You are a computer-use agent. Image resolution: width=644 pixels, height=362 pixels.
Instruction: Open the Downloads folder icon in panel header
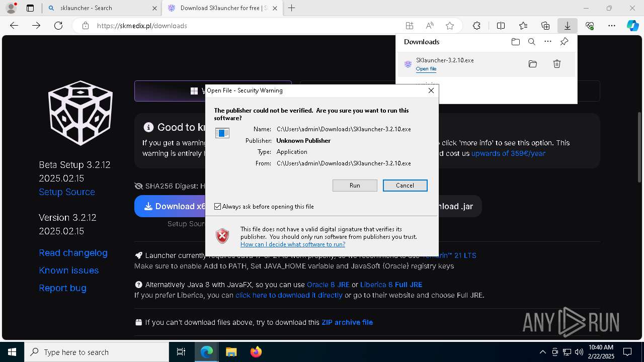(x=516, y=42)
